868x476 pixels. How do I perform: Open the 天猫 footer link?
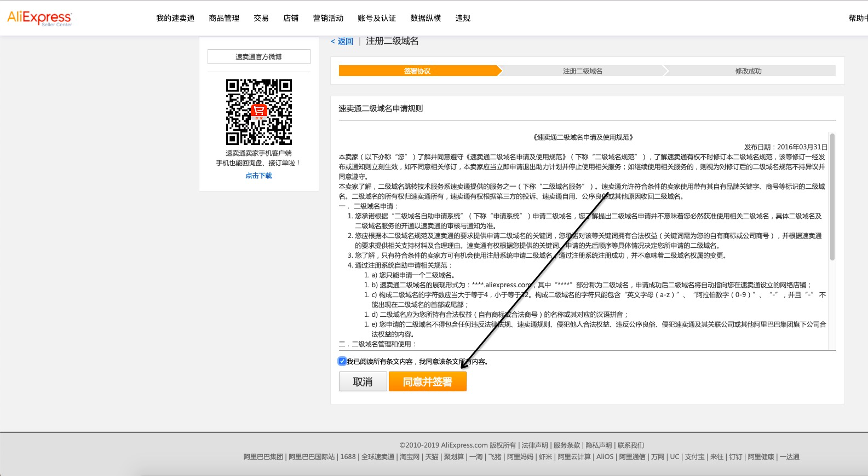(432, 457)
